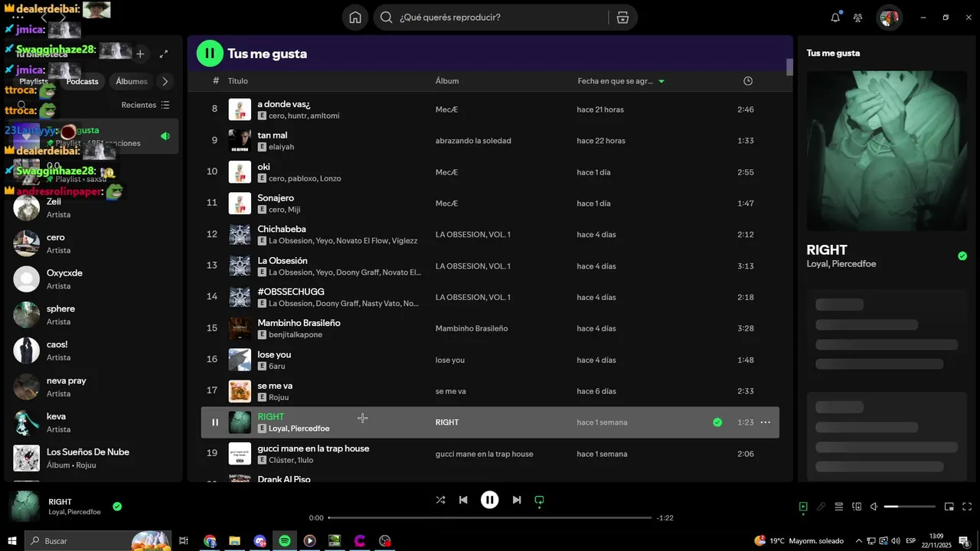Image resolution: width=980 pixels, height=551 pixels.
Task: Open the artist cero in library
Action: tap(95, 243)
